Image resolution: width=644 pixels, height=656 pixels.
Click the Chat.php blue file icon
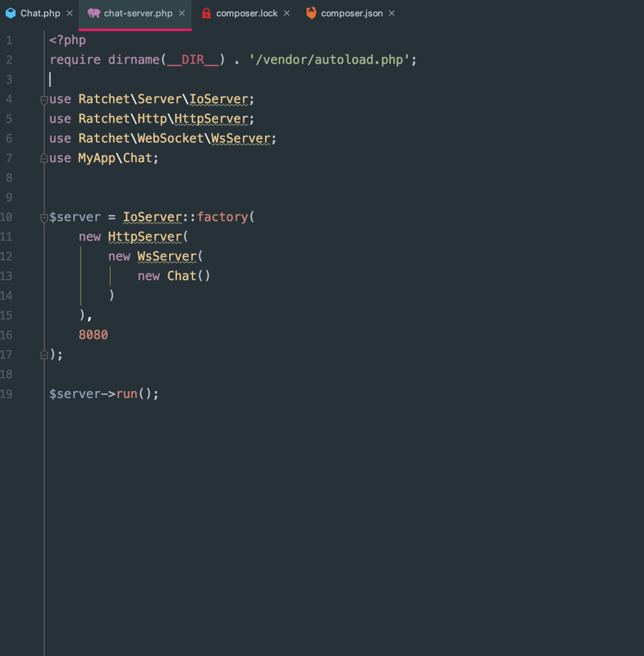tap(11, 13)
